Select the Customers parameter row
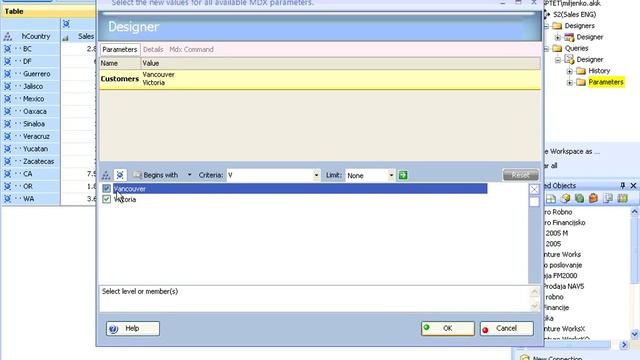Viewport: 640px width, 360px height. point(320,79)
